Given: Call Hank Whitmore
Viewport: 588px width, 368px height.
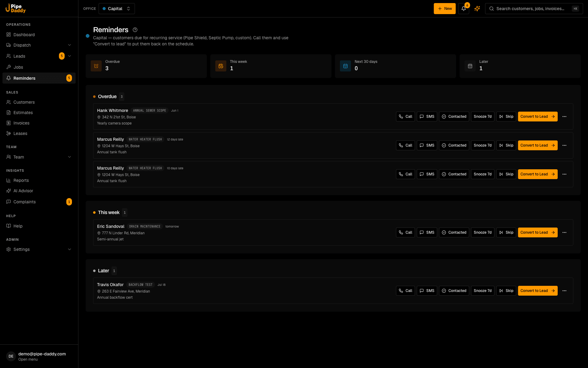Looking at the screenshot, I should [x=405, y=117].
